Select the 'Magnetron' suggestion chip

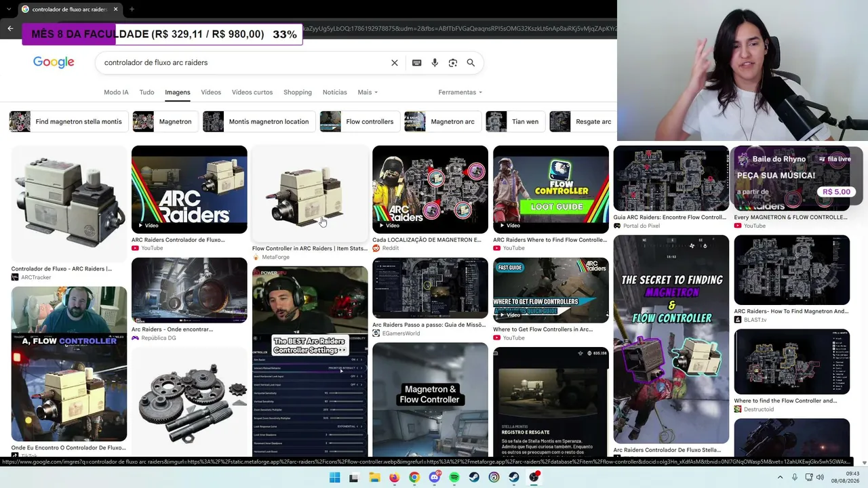tap(165, 122)
